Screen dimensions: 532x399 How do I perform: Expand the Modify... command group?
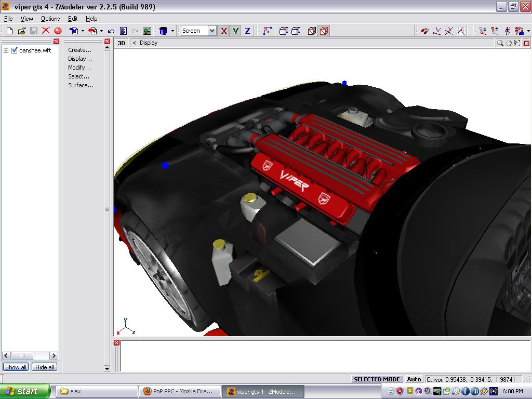79,68
